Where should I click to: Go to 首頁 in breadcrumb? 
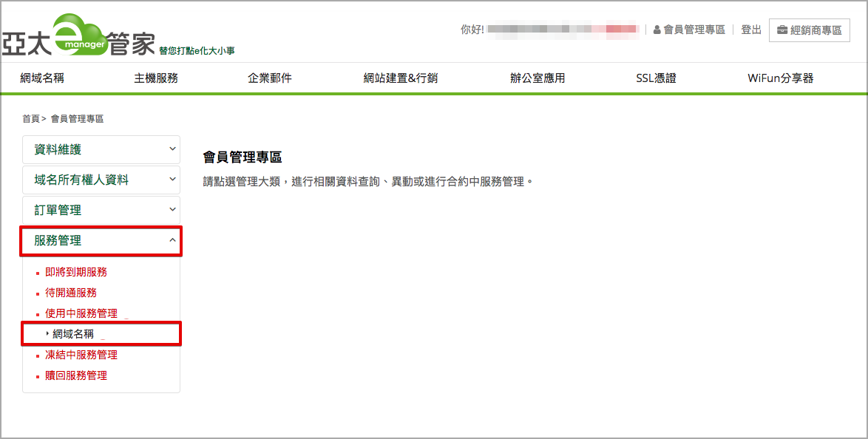click(x=31, y=118)
